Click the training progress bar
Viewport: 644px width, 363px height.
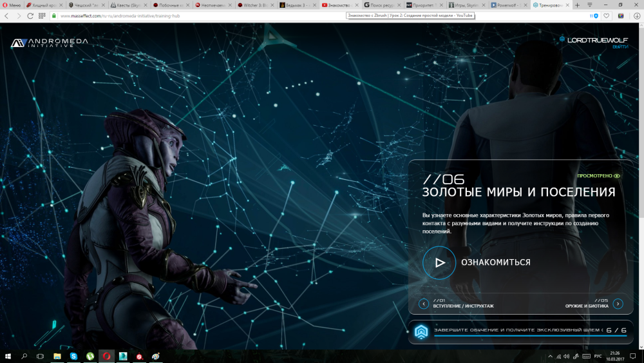530,336
